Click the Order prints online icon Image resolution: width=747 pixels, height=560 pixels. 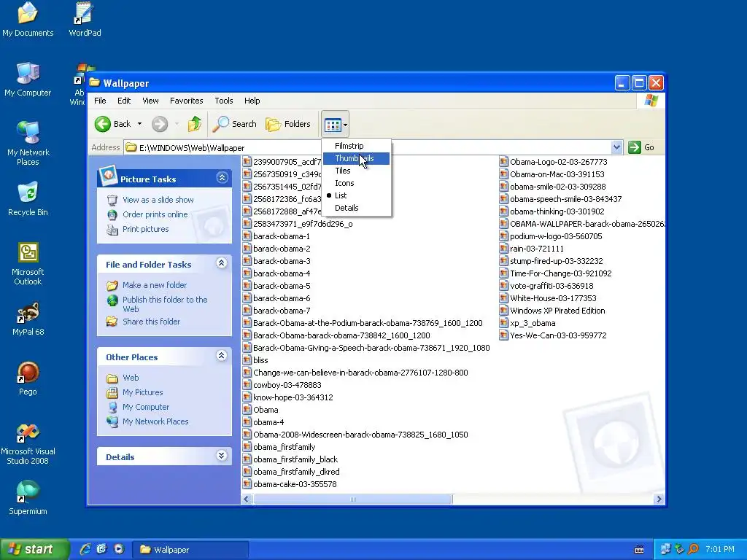(x=112, y=215)
